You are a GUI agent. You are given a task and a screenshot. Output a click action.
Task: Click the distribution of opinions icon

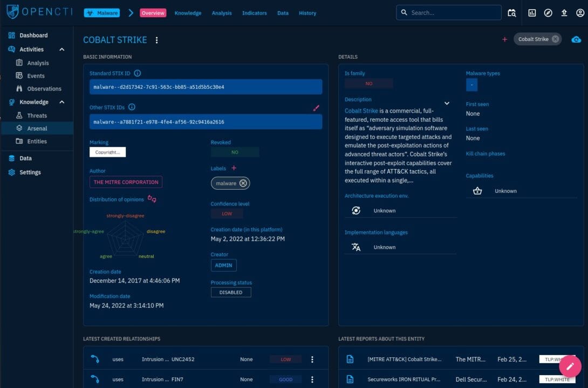(152, 198)
